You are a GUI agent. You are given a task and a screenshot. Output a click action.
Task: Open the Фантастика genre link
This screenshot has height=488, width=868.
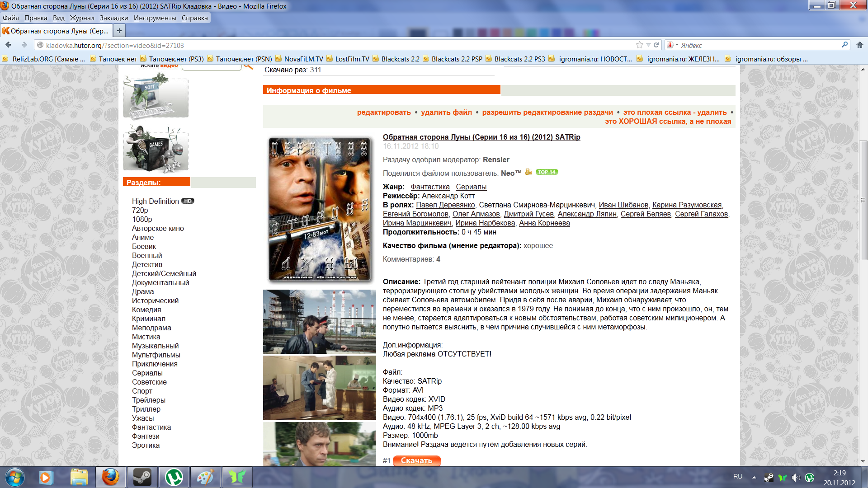tap(429, 187)
